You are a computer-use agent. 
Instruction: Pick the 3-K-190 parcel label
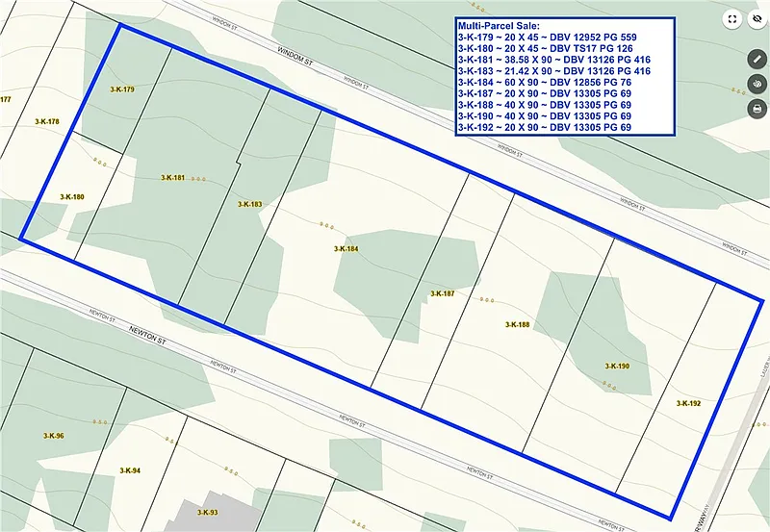(x=617, y=367)
